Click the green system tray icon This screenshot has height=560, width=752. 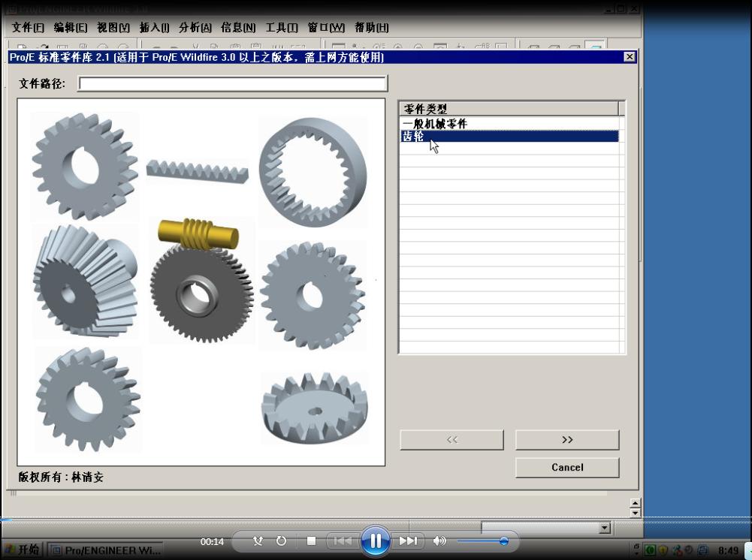click(x=651, y=550)
